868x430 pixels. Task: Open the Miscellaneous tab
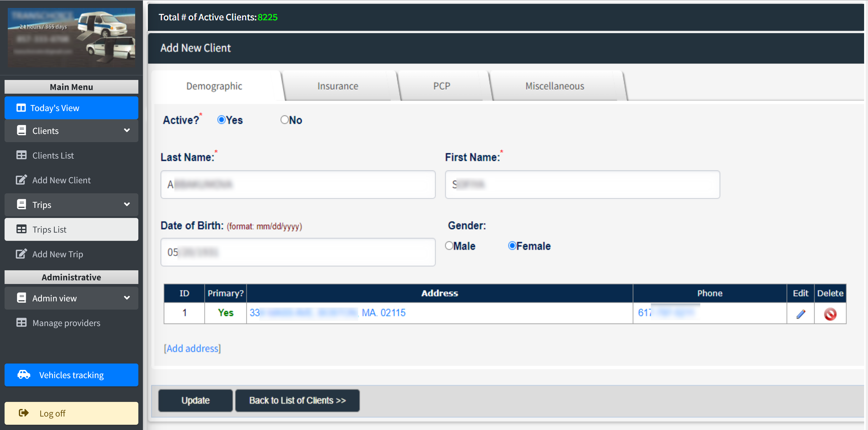point(554,86)
